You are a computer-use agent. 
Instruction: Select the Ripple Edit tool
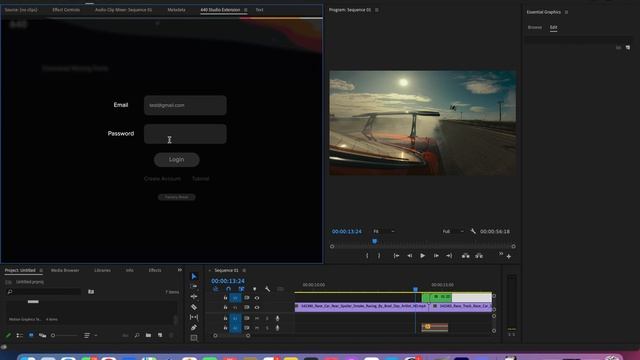tap(194, 296)
